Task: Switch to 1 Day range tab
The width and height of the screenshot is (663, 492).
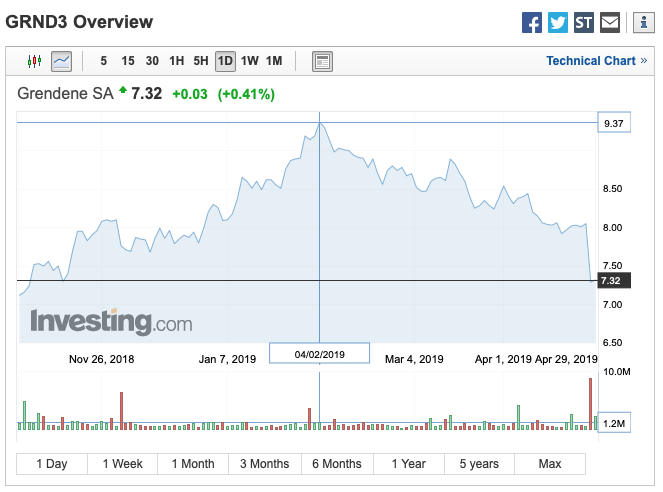Action: click(x=52, y=464)
